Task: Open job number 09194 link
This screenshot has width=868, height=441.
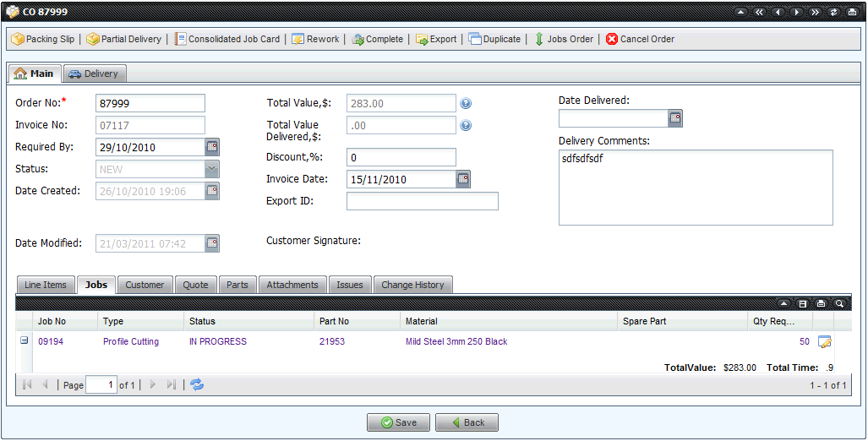Action: [51, 342]
